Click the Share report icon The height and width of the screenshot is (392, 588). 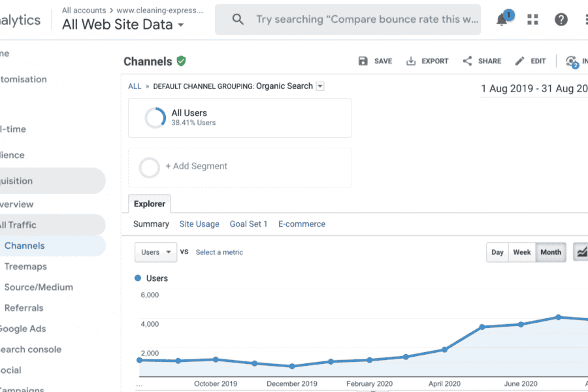tap(467, 61)
